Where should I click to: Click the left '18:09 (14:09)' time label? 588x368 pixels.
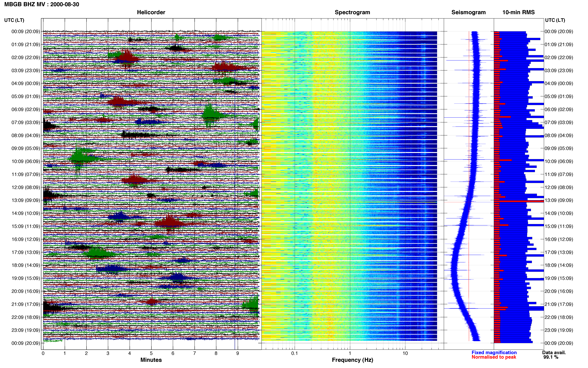coord(26,265)
